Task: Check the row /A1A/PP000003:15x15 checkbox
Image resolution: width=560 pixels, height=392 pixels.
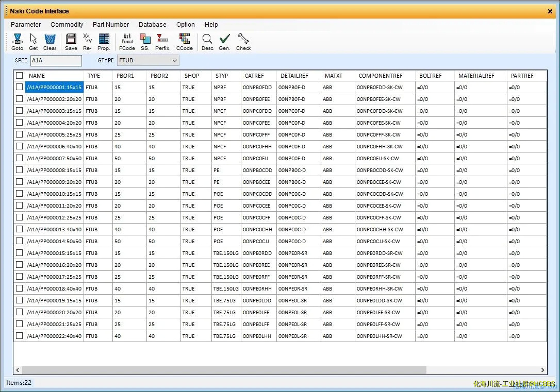Action: click(19, 111)
